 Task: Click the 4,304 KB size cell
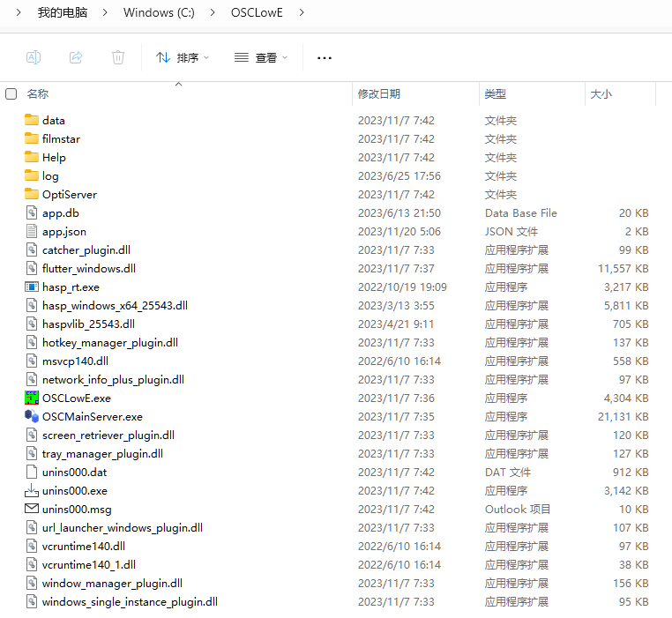click(x=626, y=398)
